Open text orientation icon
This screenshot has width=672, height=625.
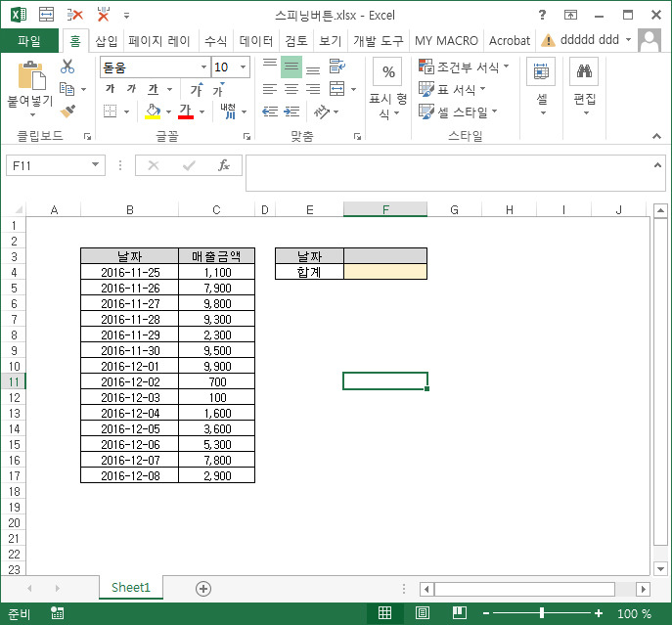pyautogui.click(x=322, y=112)
